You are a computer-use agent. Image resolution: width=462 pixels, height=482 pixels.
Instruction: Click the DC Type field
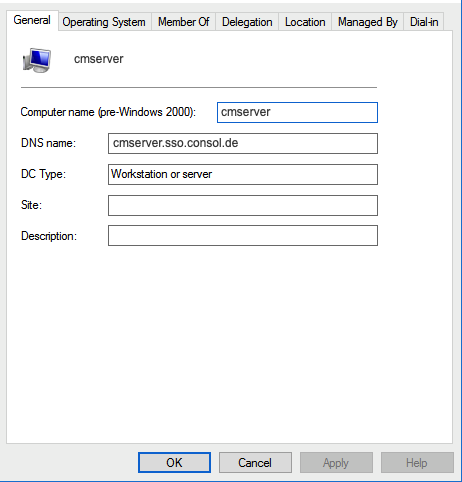coord(243,174)
